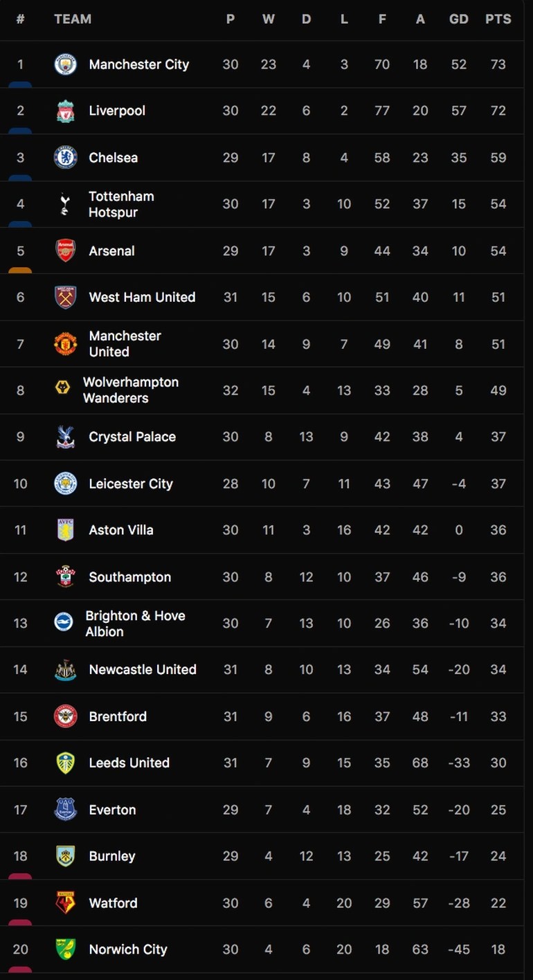The height and width of the screenshot is (980, 533).
Task: Click the TEAM column header
Action: click(73, 19)
